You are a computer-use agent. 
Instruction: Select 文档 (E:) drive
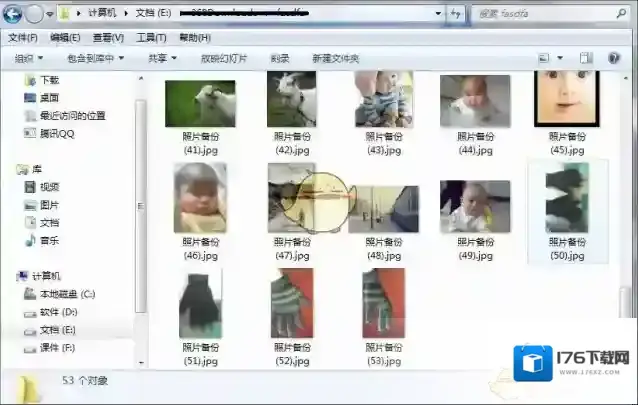tap(50, 330)
